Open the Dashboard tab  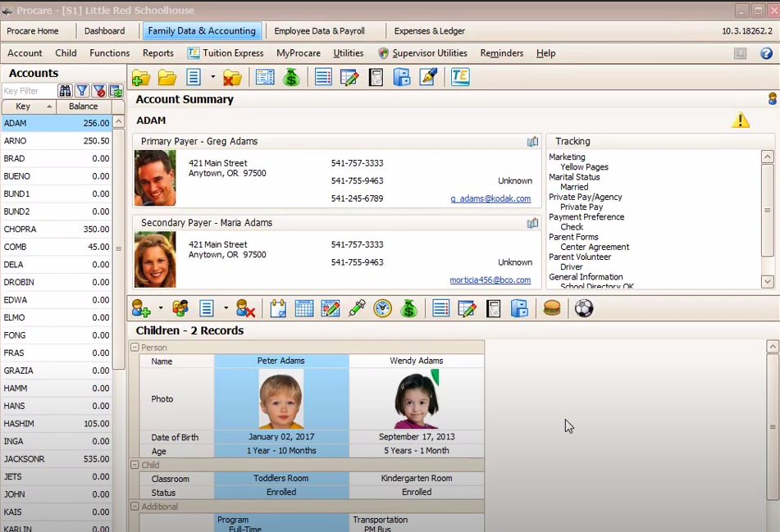[104, 31]
